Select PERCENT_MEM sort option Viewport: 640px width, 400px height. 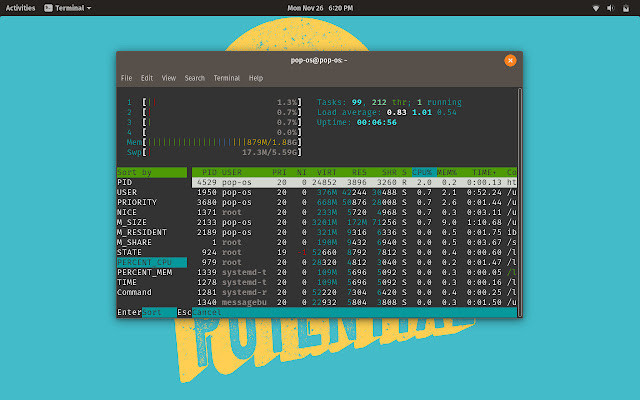click(152, 272)
